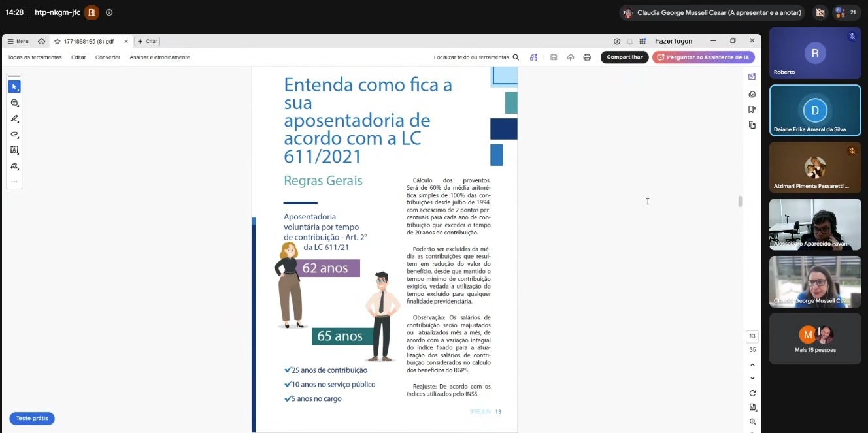Show bookmarks panel in right sidebar

pos(752,110)
